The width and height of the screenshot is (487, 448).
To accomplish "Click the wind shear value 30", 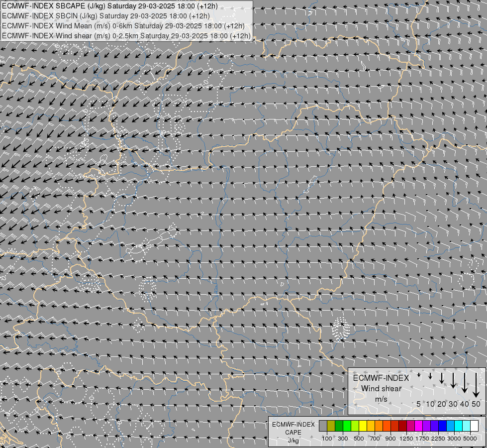I will point(453,404).
